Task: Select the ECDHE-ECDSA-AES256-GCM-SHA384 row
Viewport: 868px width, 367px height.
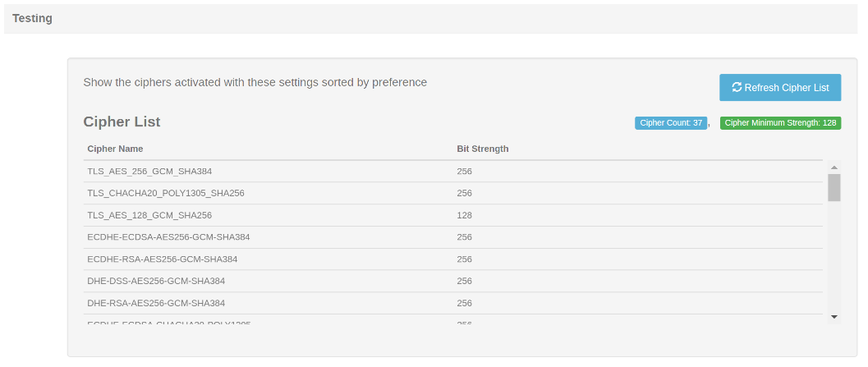Action: (x=452, y=237)
